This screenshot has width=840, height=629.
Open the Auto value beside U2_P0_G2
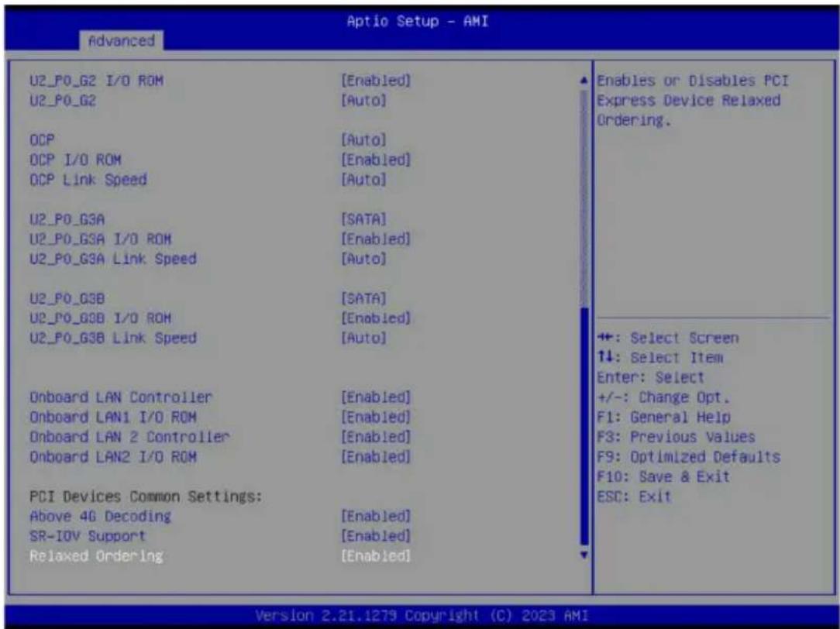363,101
